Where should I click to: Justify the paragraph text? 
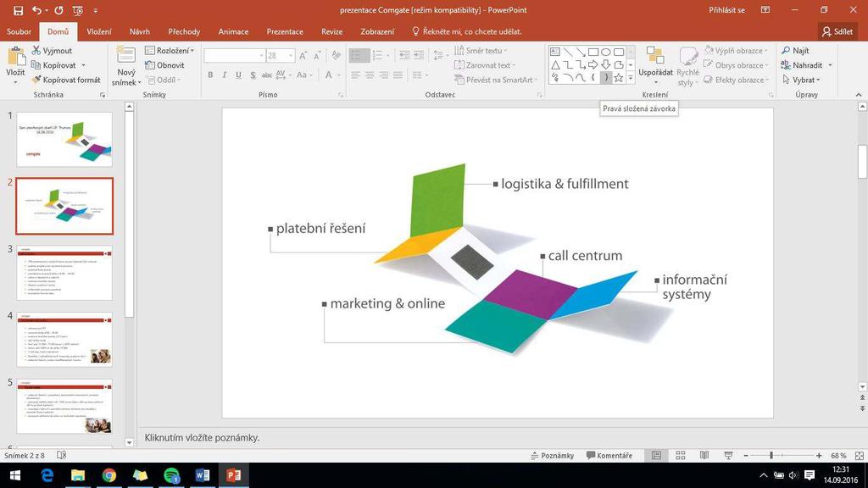[398, 75]
